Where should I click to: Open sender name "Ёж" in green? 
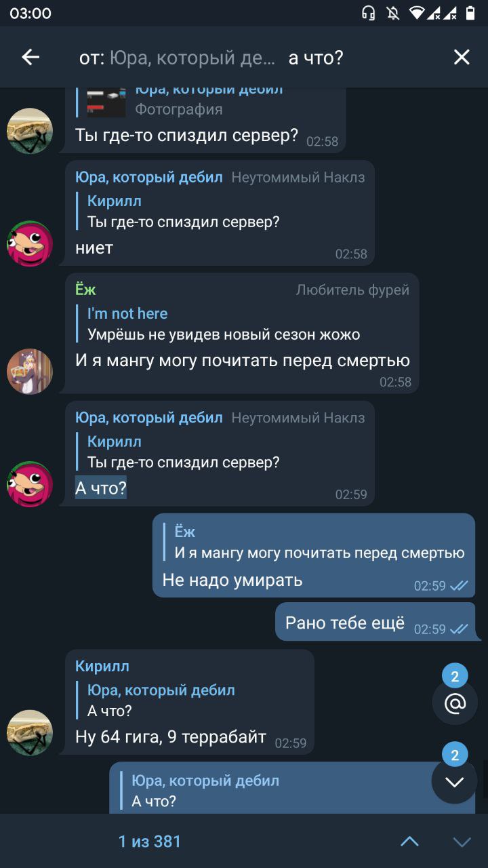pos(85,290)
